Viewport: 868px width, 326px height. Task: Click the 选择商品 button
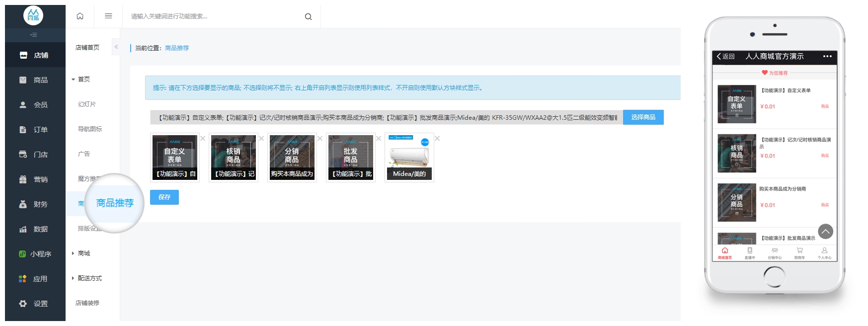[643, 117]
